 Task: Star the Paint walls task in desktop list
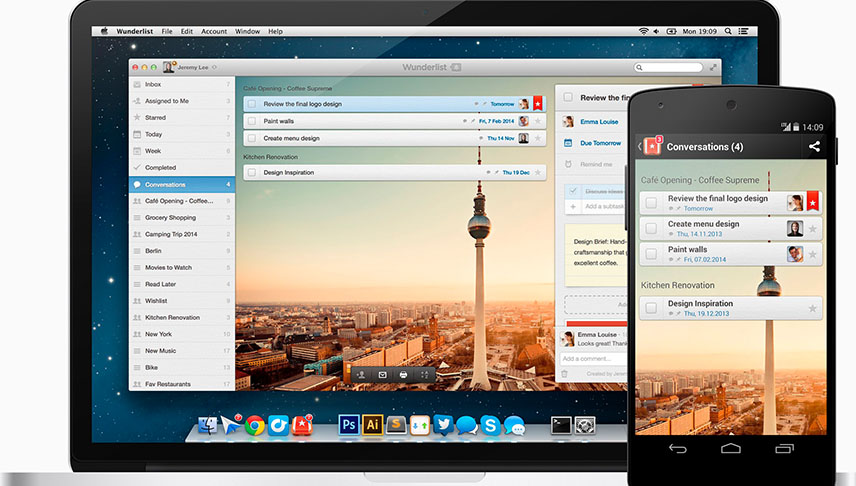point(537,121)
